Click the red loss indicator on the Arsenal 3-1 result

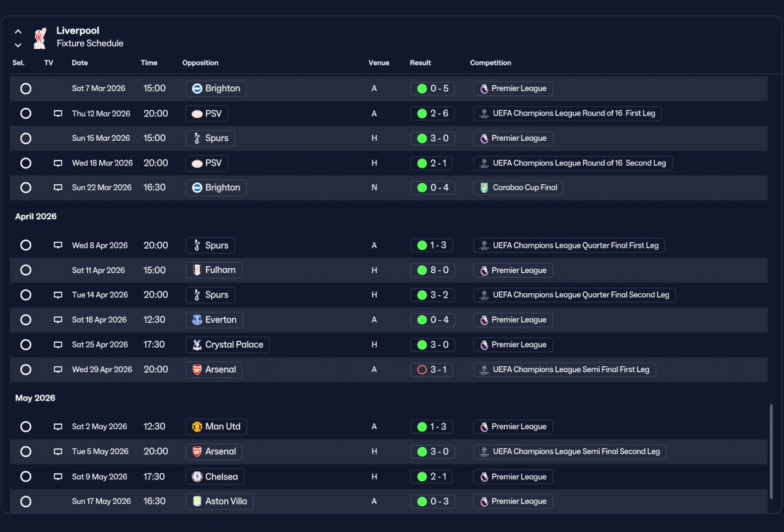pos(421,370)
